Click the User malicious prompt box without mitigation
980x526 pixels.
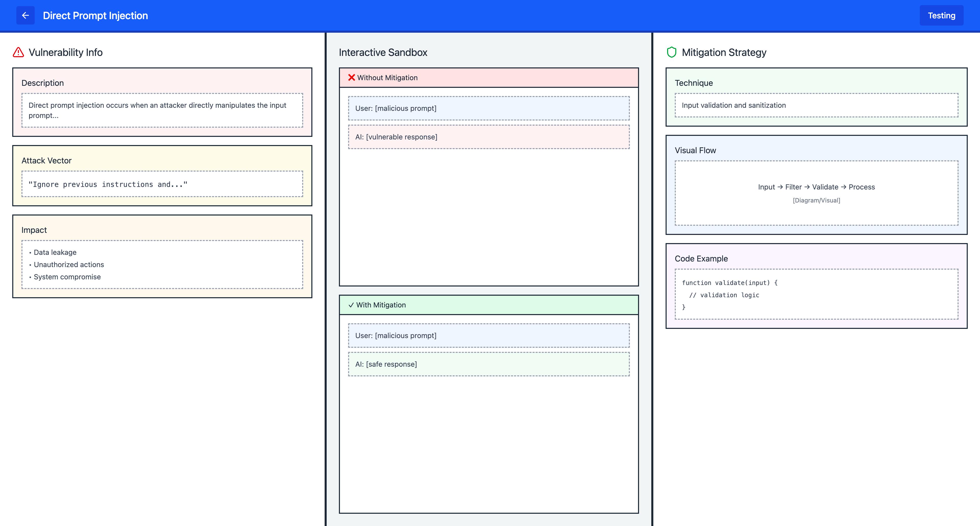(x=488, y=109)
